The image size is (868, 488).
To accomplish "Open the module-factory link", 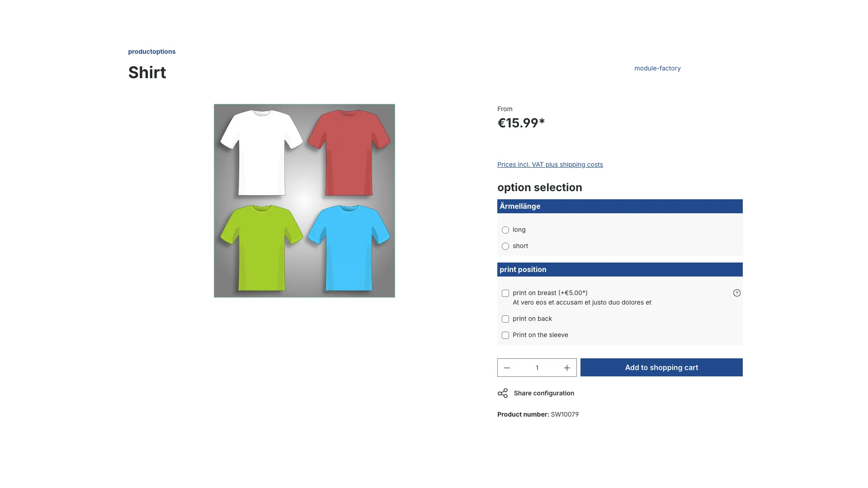I will tap(657, 68).
